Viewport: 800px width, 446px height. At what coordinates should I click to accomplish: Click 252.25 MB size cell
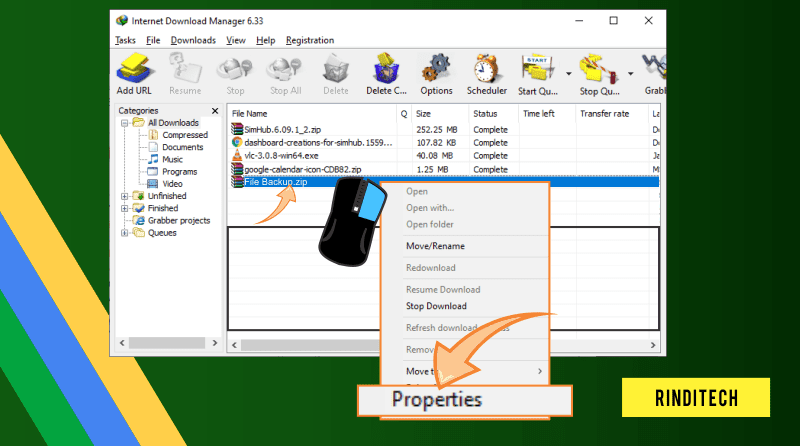pyautogui.click(x=437, y=130)
